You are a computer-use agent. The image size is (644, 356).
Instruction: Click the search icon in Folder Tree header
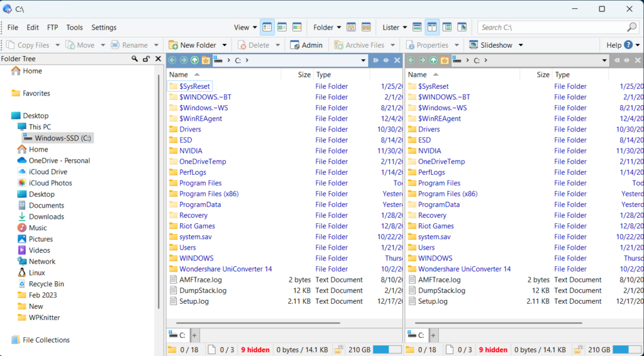click(135, 58)
